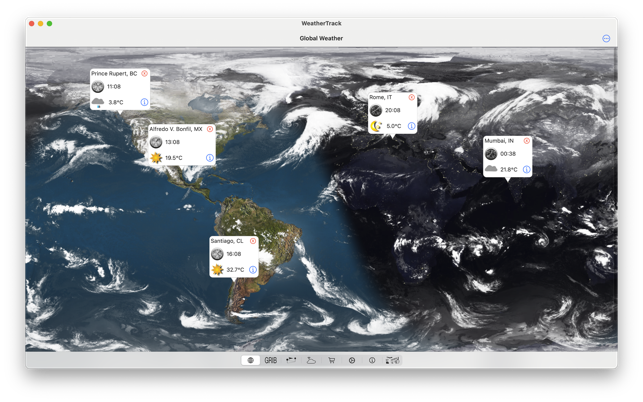Click the Prince Rupert clock icon
The height and width of the screenshot is (402, 643).
click(x=98, y=87)
